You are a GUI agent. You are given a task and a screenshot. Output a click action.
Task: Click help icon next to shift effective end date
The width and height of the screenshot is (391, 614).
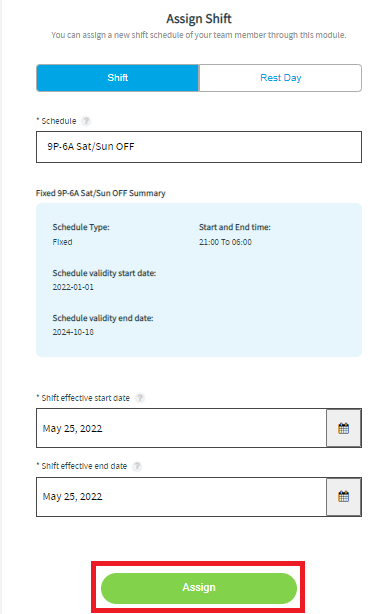tap(137, 466)
